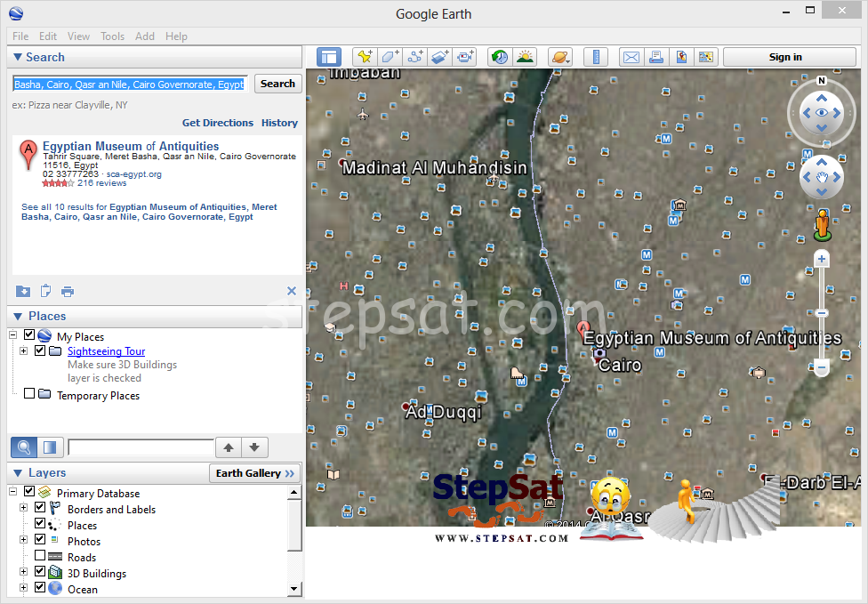Click the zoom slider's plus end
868x604 pixels.
tap(822, 260)
